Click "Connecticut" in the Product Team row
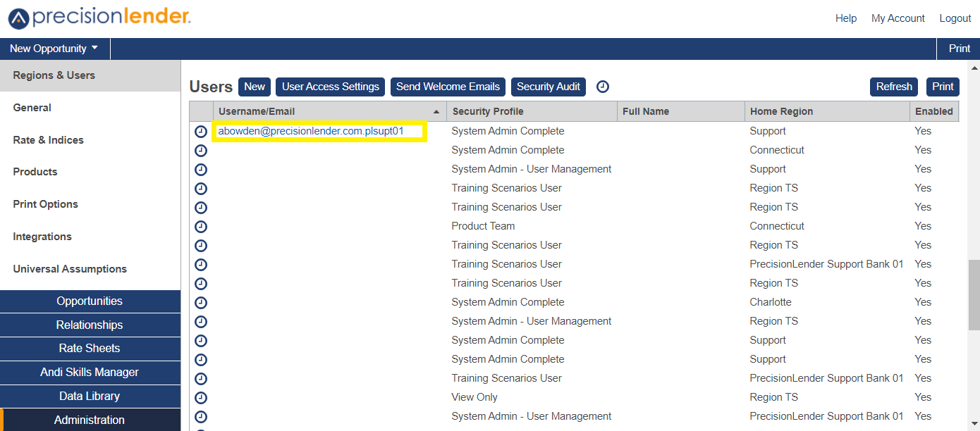The height and width of the screenshot is (431, 980). 777,226
